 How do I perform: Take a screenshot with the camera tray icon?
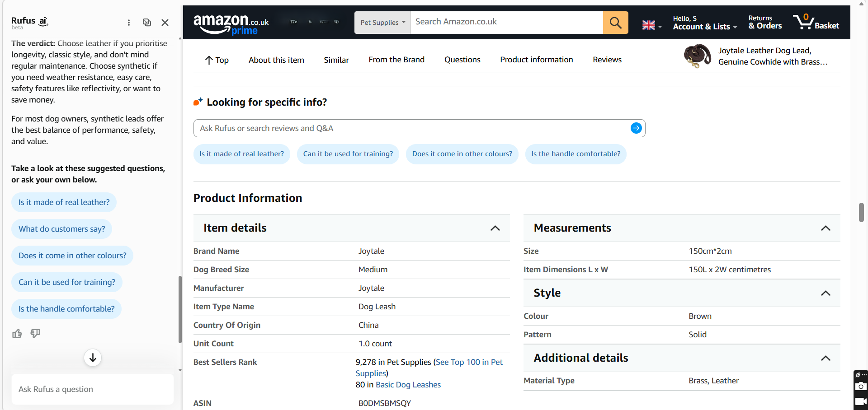[x=861, y=387]
